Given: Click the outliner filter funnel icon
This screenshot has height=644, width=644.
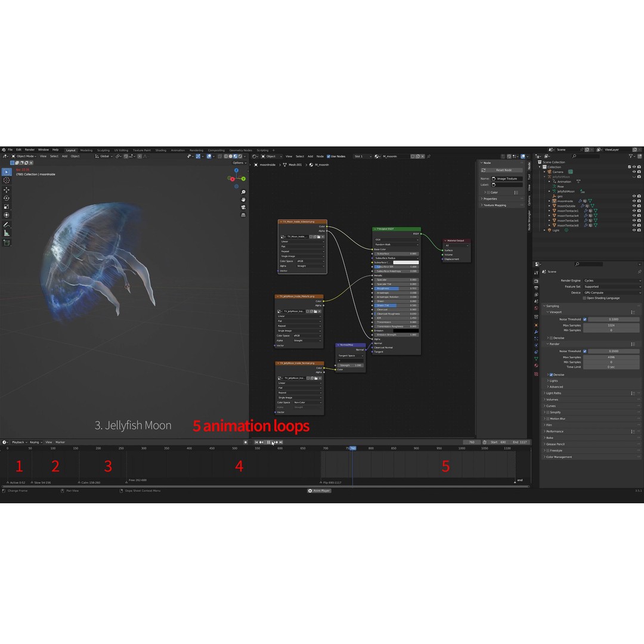Looking at the screenshot, I should point(631,156).
